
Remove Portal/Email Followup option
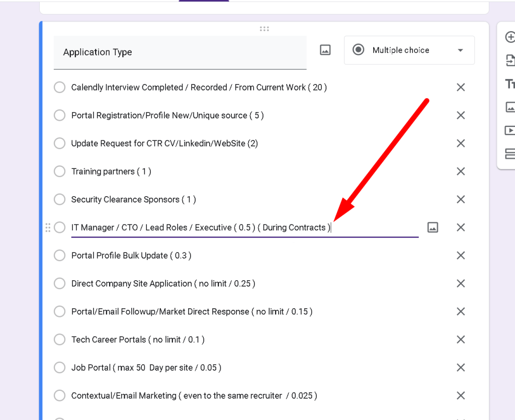point(461,311)
